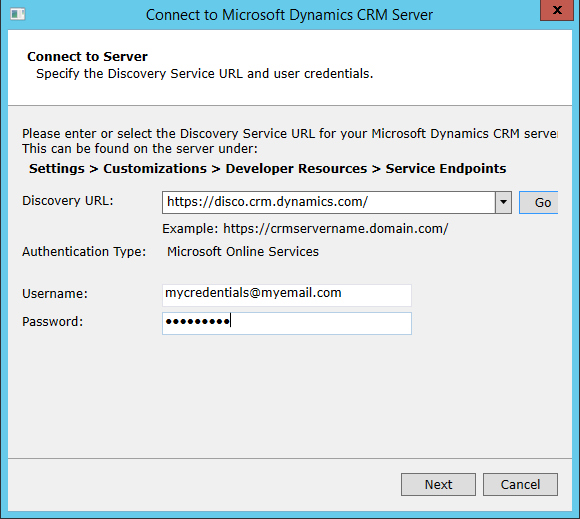The image size is (580, 519).
Task: Click the Go button
Action: pyautogui.click(x=539, y=202)
